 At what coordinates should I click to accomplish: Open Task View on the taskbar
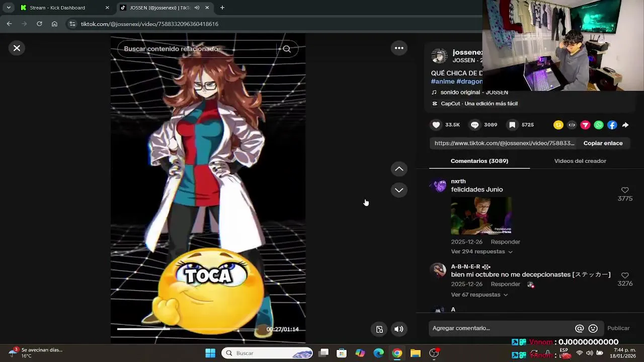324,353
